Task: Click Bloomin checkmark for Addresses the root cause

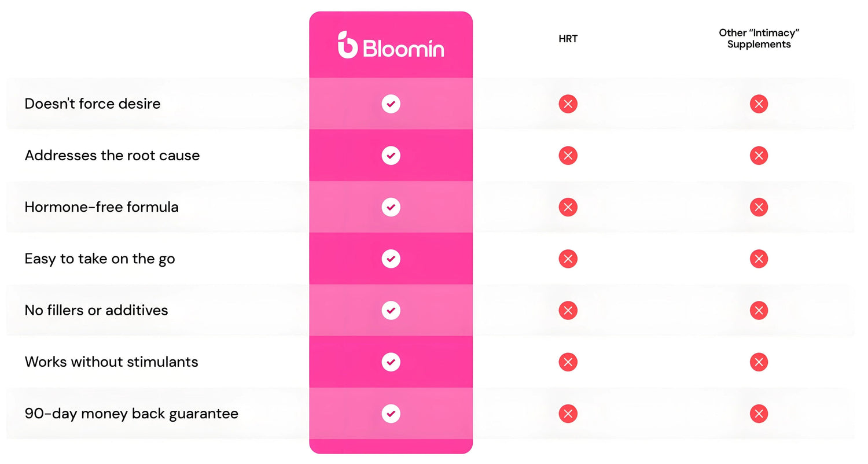Action: coord(391,156)
